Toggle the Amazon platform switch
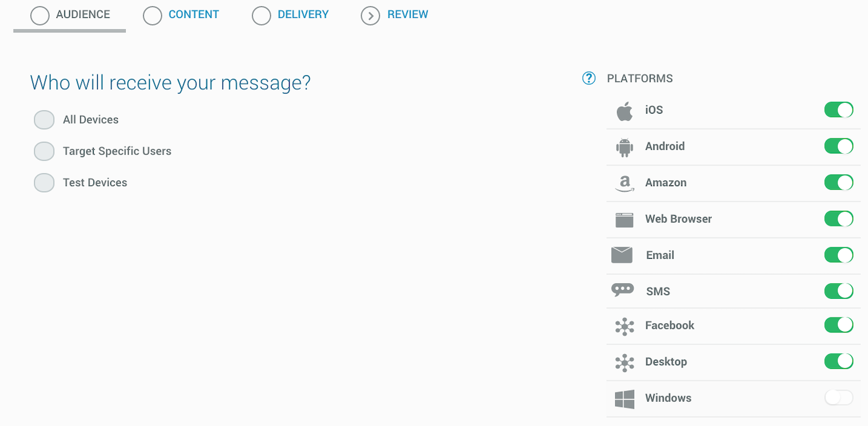 [x=839, y=182]
